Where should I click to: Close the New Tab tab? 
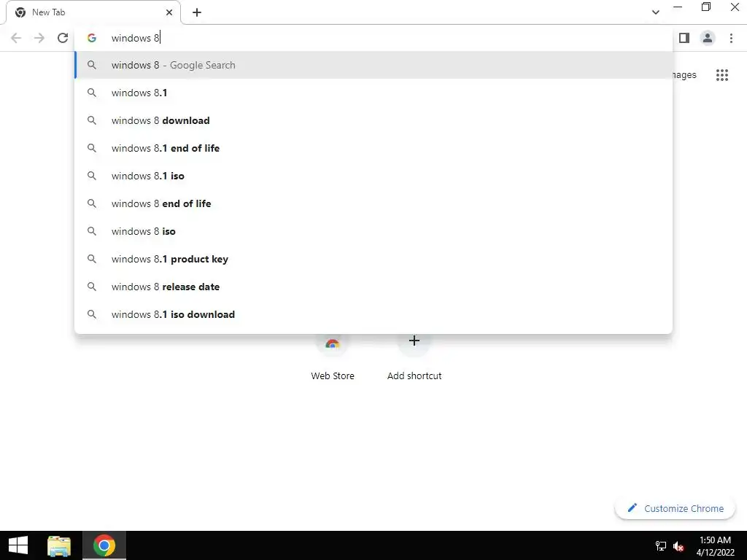coord(169,12)
